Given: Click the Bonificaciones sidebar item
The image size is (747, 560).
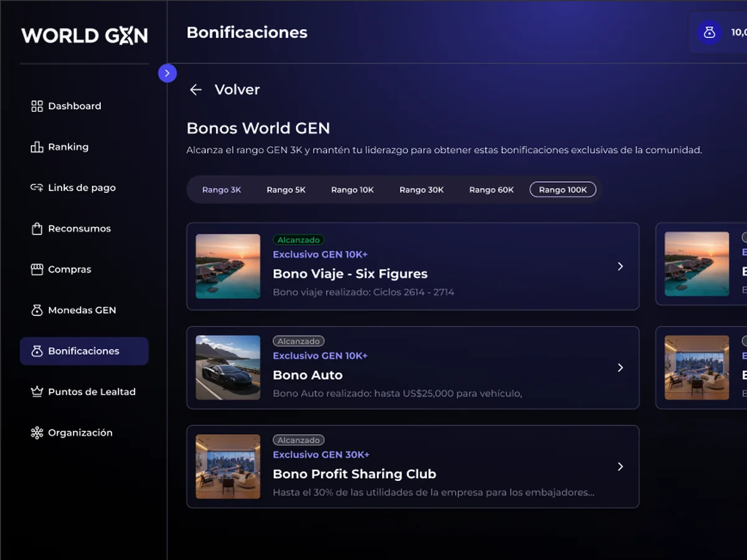Looking at the screenshot, I should pyautogui.click(x=84, y=351).
